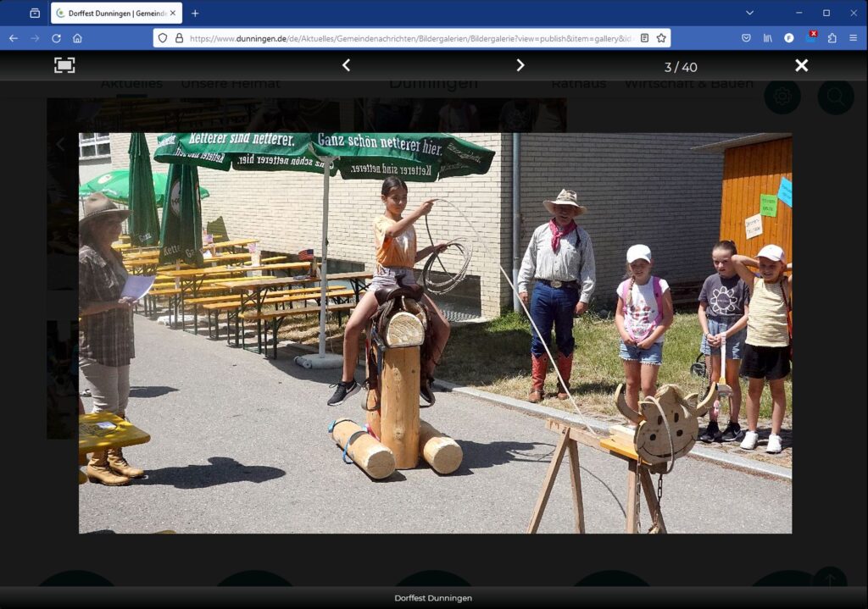Open the Firefox application hamburger menu
This screenshot has height=609, width=868.
(x=853, y=38)
